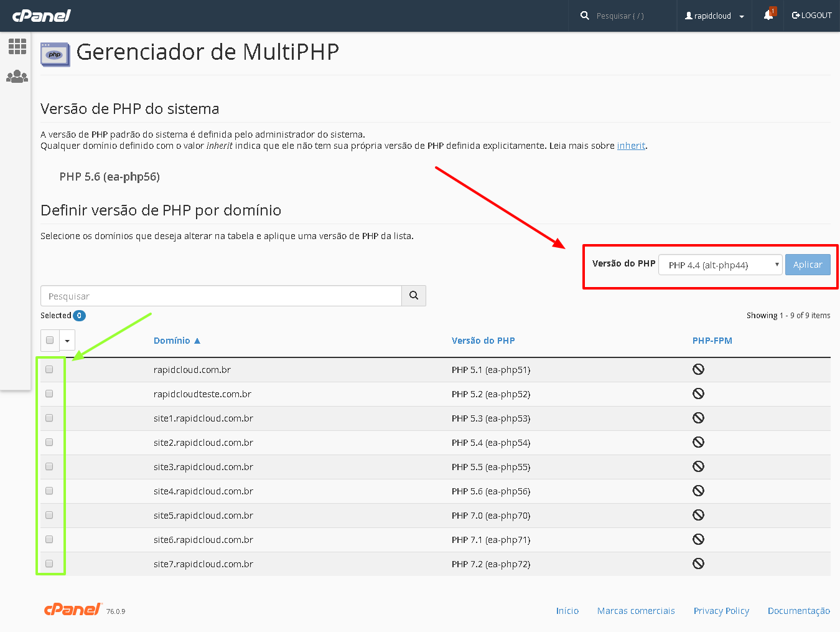This screenshot has height=632, width=840.
Task: Open the user manager icon in sidebar
Action: (x=17, y=77)
